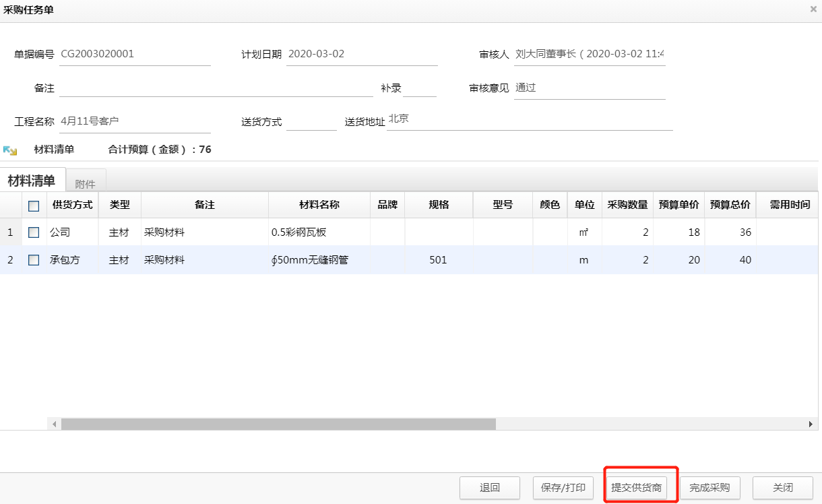Screen dimensions: 822x504
Task: Switch to the 附件 tab
Action: point(86,181)
